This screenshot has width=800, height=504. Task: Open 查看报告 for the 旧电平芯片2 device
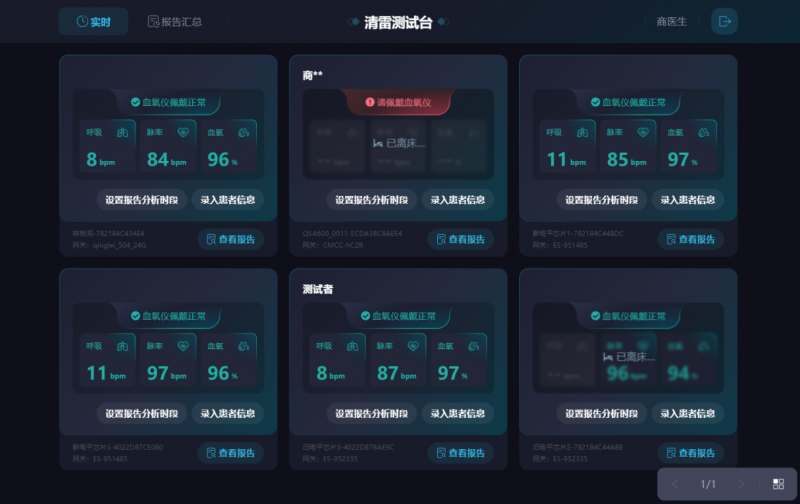[690, 453]
